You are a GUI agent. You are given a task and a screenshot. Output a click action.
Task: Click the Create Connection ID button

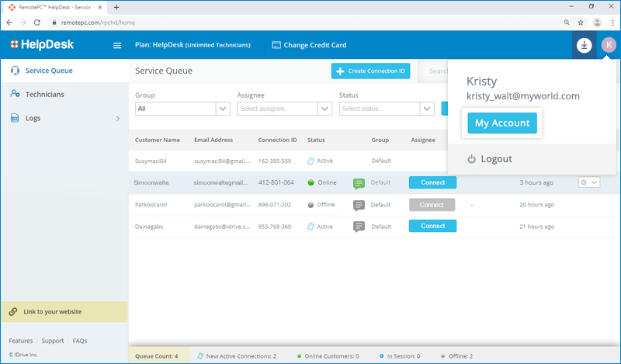pos(370,71)
